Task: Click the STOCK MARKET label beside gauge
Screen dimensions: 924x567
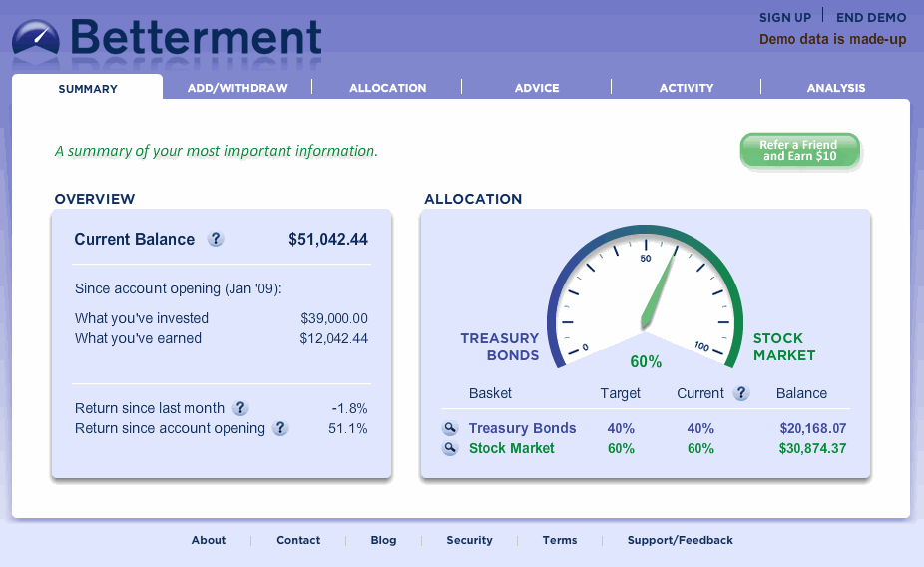Action: tap(784, 347)
